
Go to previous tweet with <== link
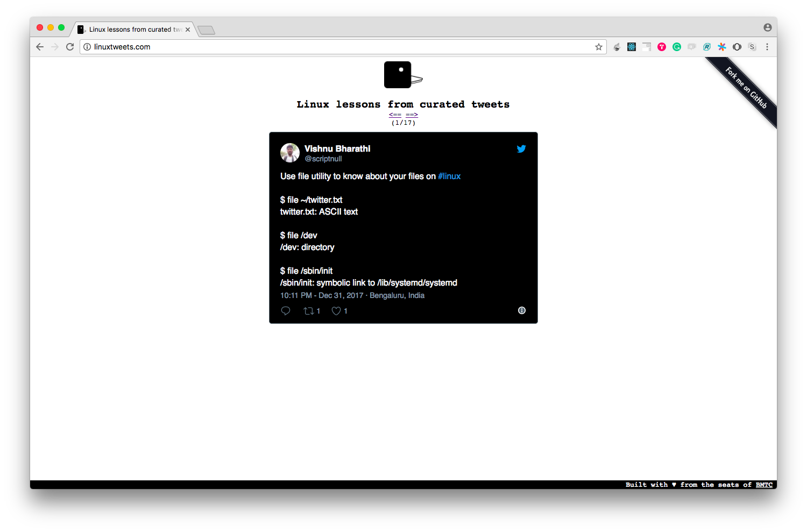click(x=395, y=115)
